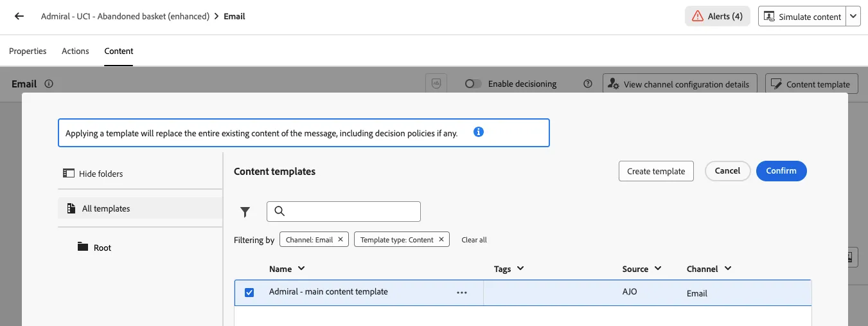The image size is (868, 326).
Task: Click Simulate content button
Action: coord(802,17)
